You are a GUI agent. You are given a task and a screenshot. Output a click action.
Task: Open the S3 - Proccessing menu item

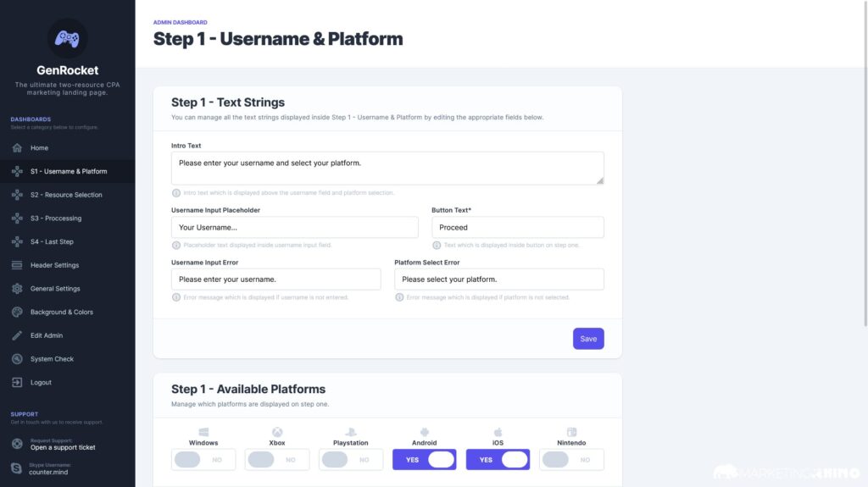[56, 219]
